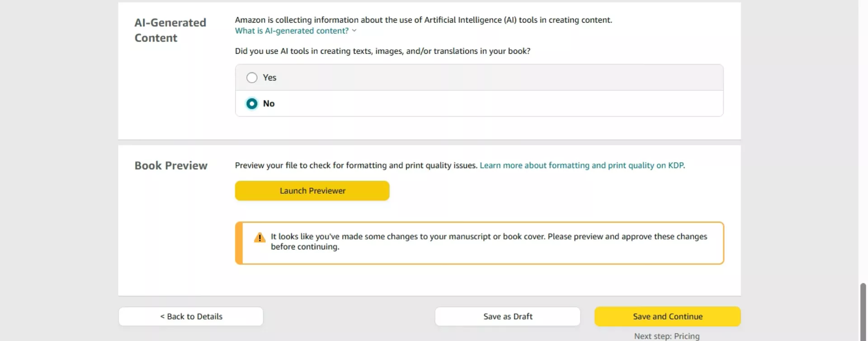Image resolution: width=868 pixels, height=341 pixels.
Task: Go "Back to Details"
Action: (x=191, y=317)
